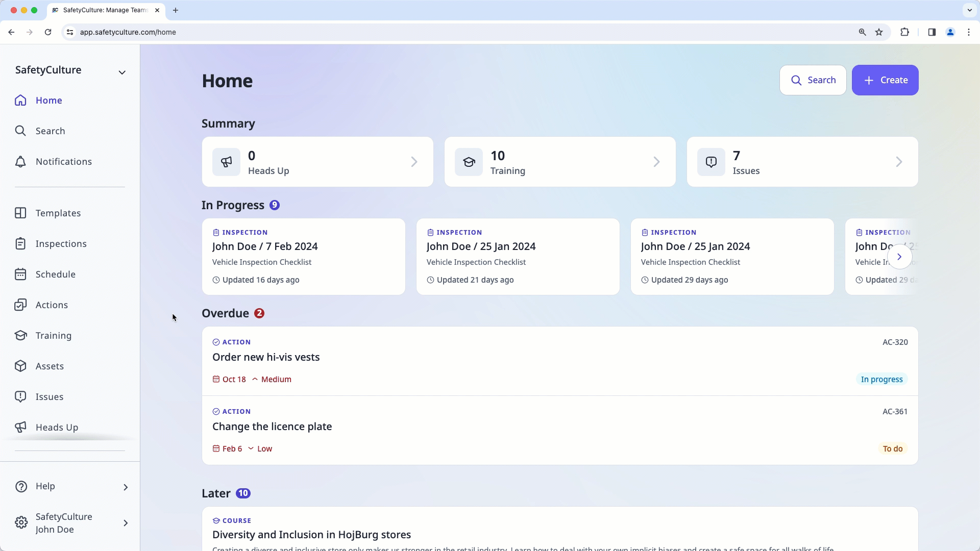Select the SafetyCulture browser tab
980x551 pixels.
point(105,10)
